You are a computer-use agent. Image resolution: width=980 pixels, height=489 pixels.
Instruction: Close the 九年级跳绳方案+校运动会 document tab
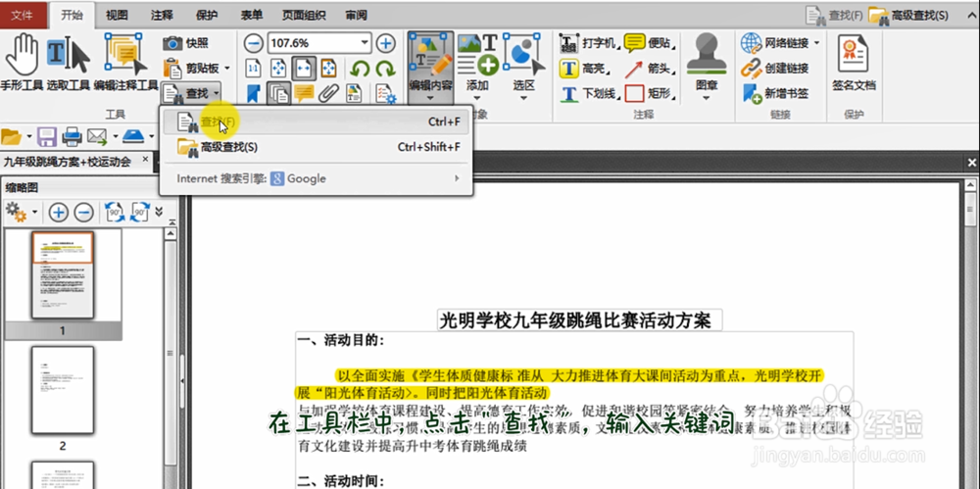(145, 161)
